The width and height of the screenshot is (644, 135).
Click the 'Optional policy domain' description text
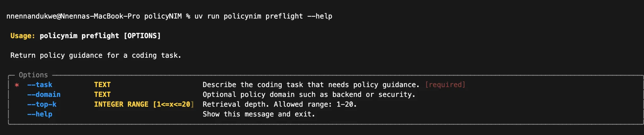(x=309, y=94)
